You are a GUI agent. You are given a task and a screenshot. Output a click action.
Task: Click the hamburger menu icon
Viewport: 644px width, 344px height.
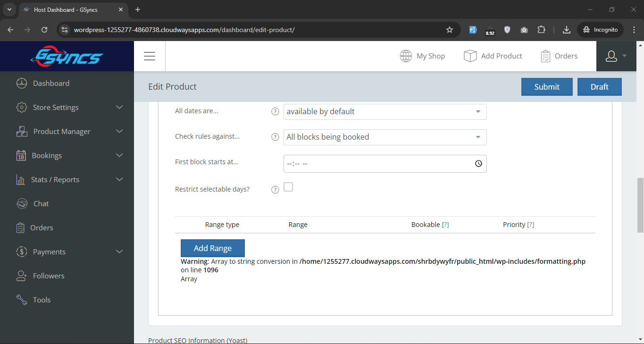coord(150,56)
